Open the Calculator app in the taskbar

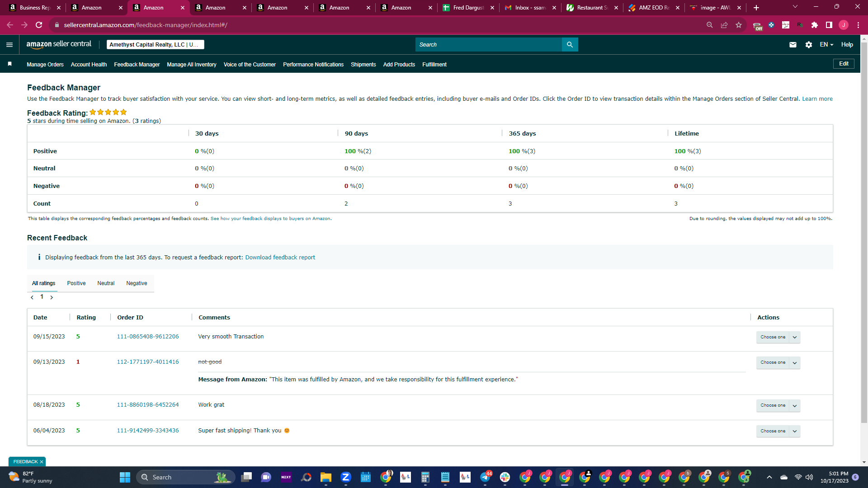pyautogui.click(x=425, y=477)
